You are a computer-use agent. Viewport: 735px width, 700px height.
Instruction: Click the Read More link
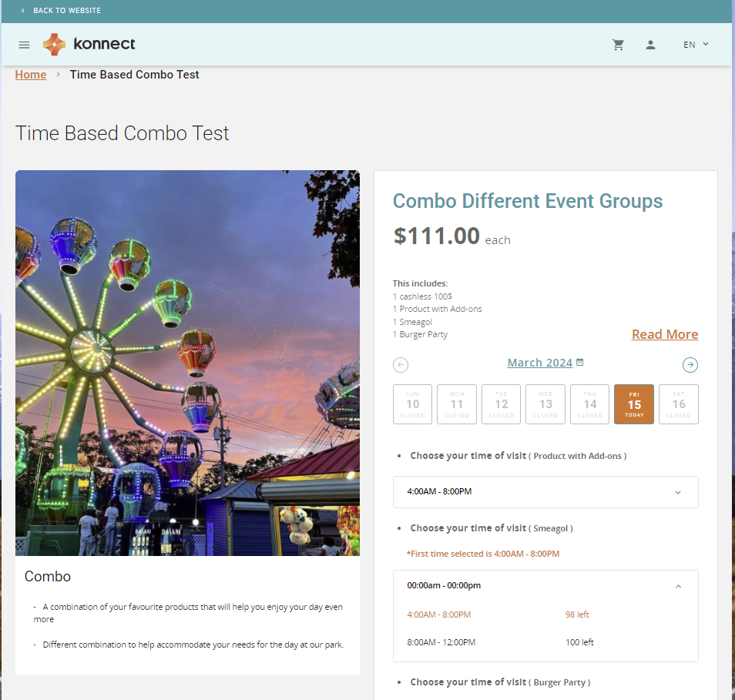pos(665,334)
